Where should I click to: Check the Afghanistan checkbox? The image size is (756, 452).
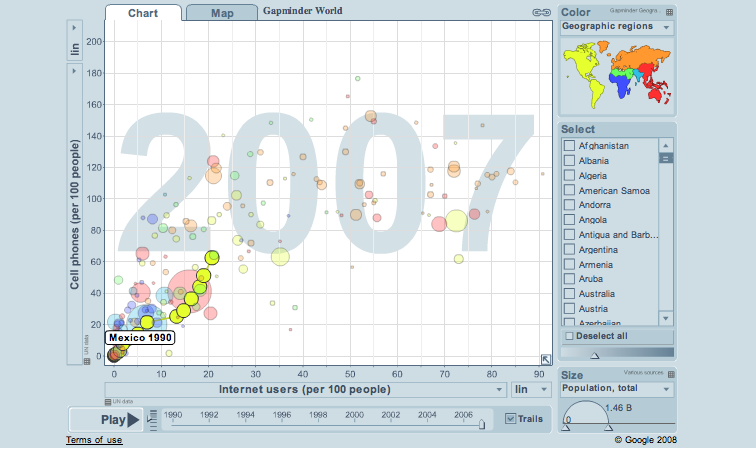pos(569,146)
